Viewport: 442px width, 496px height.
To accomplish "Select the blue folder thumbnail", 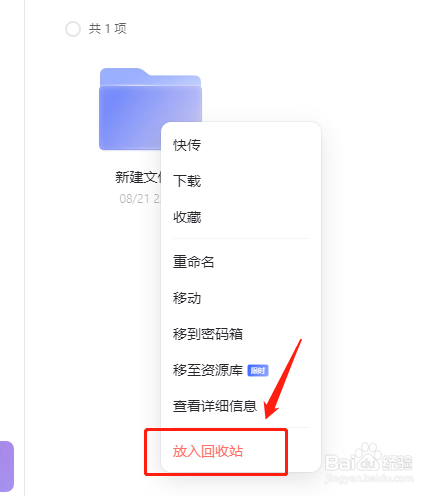I will pos(151,109).
